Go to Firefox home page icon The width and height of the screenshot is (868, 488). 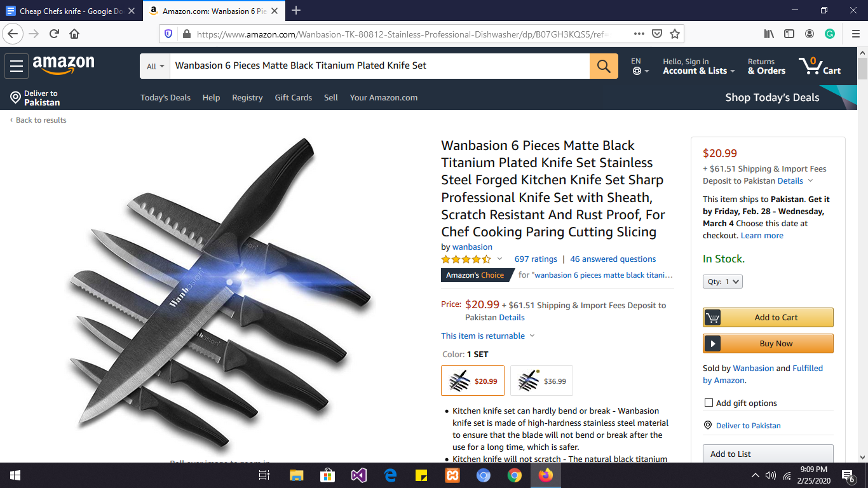coord(74,34)
